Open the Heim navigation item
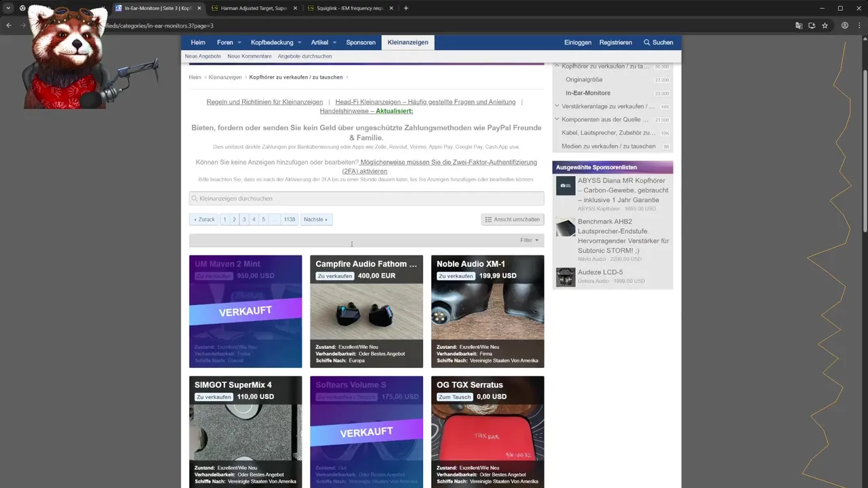The height and width of the screenshot is (488, 868). tap(198, 42)
